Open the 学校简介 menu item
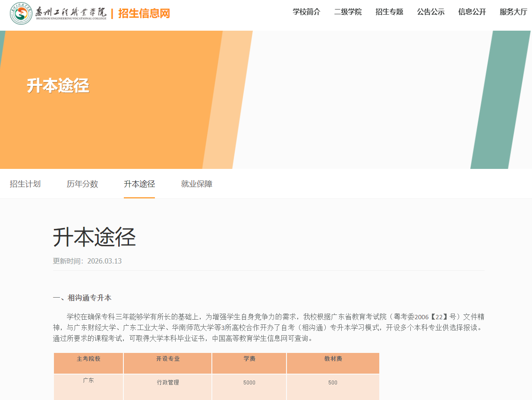 [306, 12]
